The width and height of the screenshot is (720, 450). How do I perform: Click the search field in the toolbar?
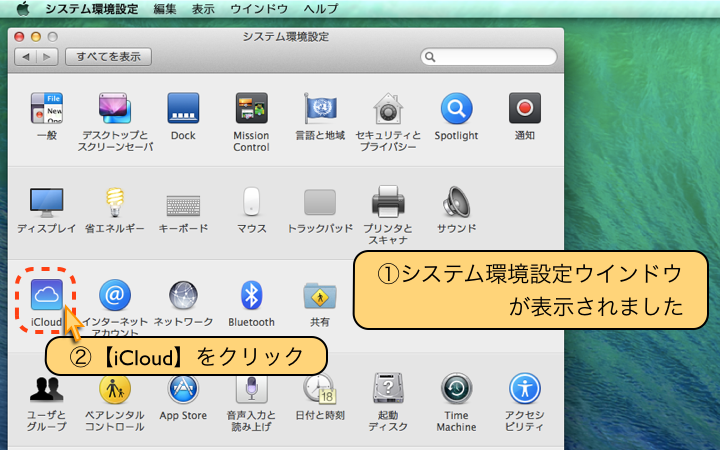click(489, 57)
